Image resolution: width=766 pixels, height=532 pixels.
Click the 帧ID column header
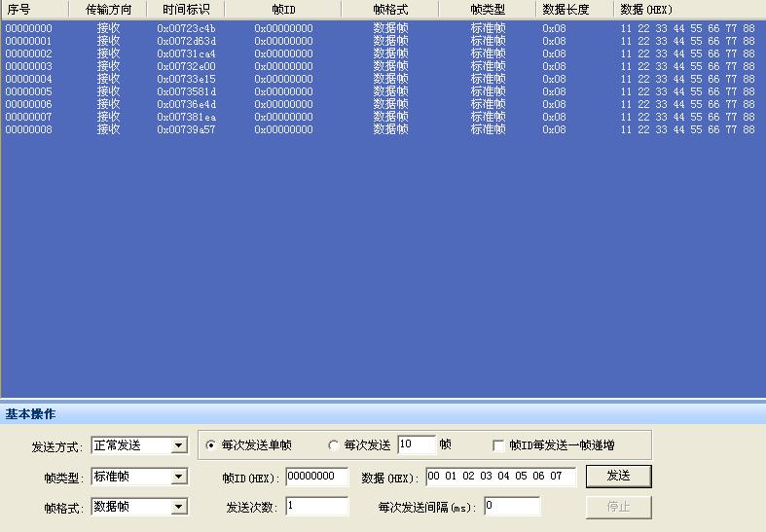click(283, 10)
